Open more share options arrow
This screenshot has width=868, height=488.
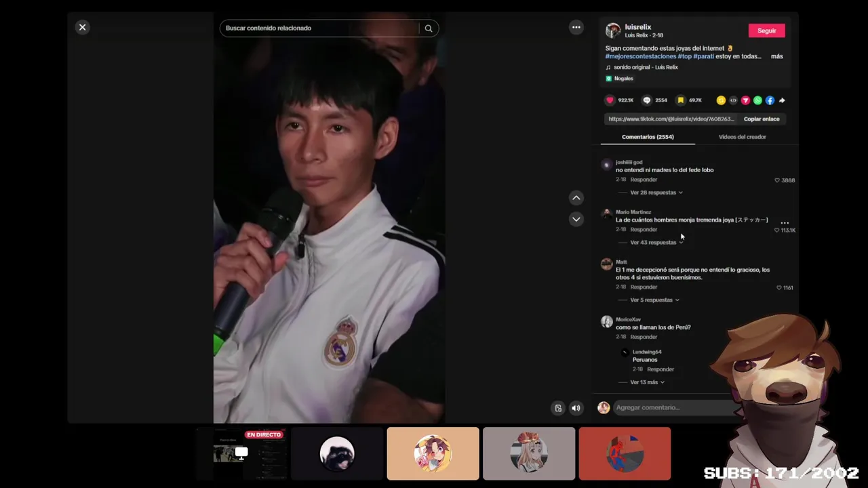782,100
